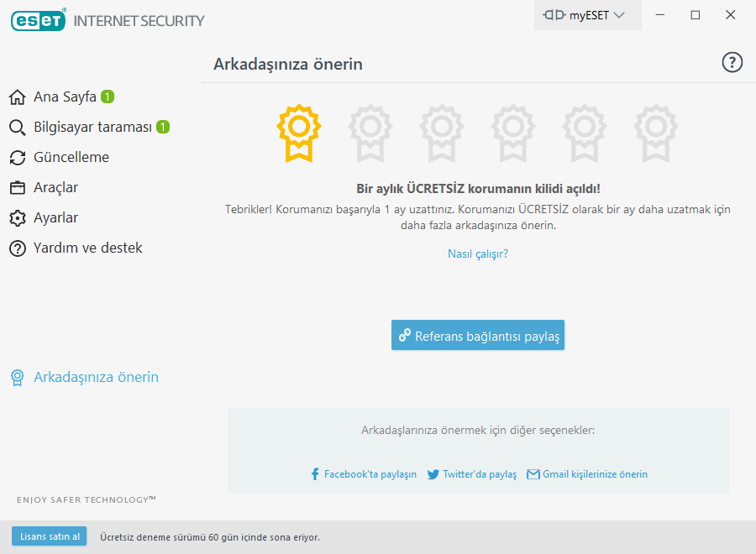
Task: Select Arkadaşınıza önerin in the sidebar
Action: 96,377
